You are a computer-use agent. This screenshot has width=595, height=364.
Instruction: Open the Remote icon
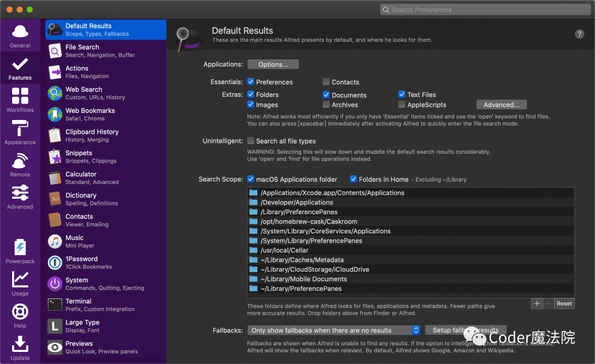(x=20, y=161)
